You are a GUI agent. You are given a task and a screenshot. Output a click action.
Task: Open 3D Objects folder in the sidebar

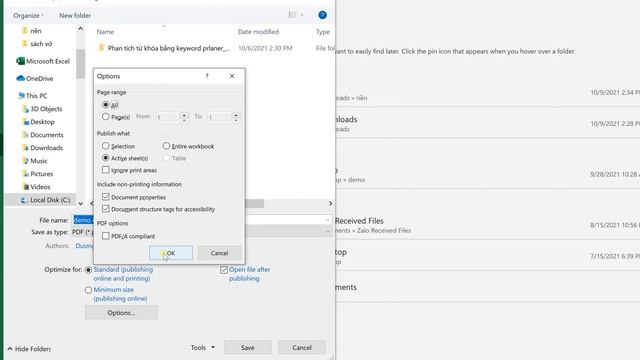coord(42,109)
